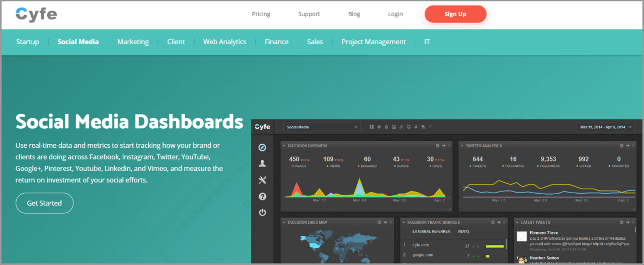Open Twitter Analytics widget settings gear
Screen dimensions: 644x265
click(621, 146)
